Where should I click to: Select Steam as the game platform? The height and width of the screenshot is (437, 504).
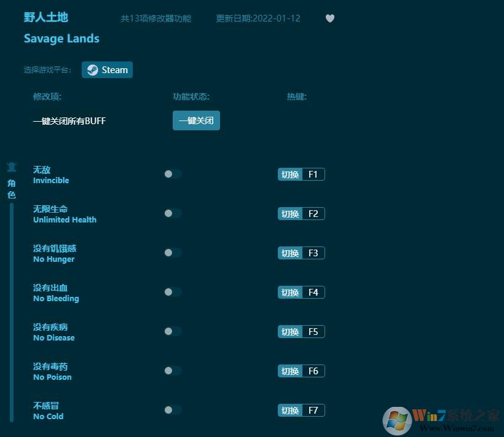tap(107, 69)
